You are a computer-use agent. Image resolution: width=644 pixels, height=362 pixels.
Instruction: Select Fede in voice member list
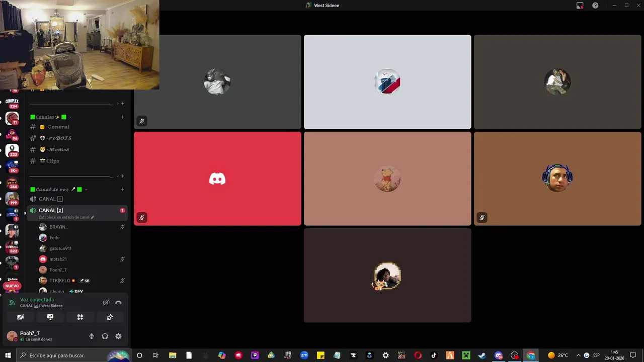tap(82, 238)
